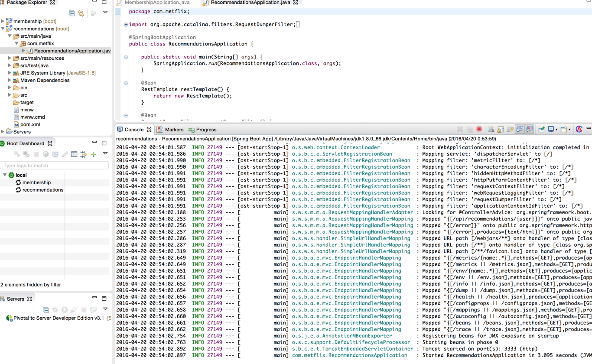Screen dimensions: 592x364
Task: Select recommendations in Boot Dashboard
Action: click(x=42, y=190)
